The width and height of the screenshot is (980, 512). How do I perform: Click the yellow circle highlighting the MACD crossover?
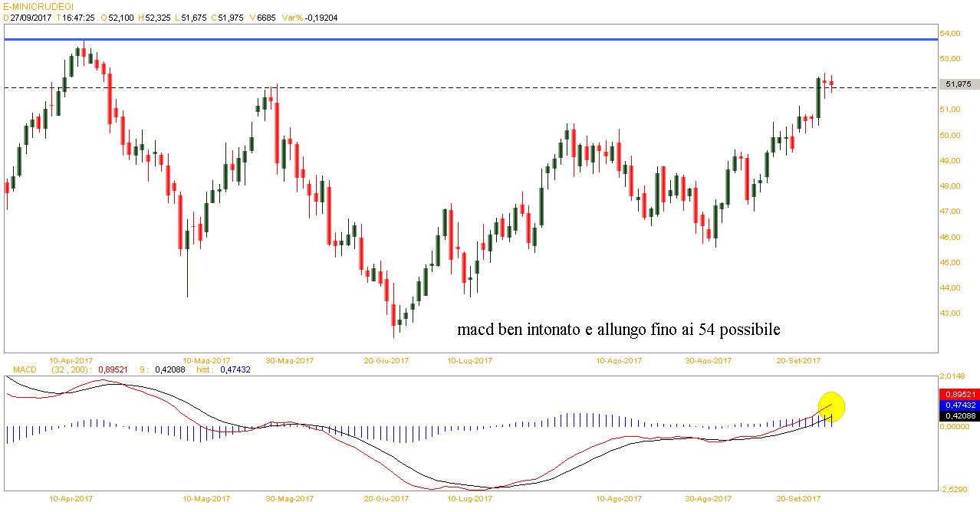tap(831, 407)
